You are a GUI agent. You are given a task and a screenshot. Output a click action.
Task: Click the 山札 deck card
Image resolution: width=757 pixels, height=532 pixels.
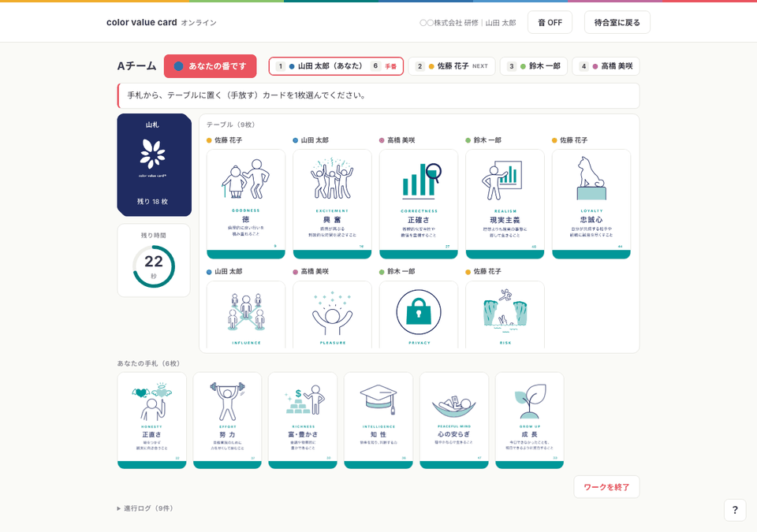coord(155,165)
